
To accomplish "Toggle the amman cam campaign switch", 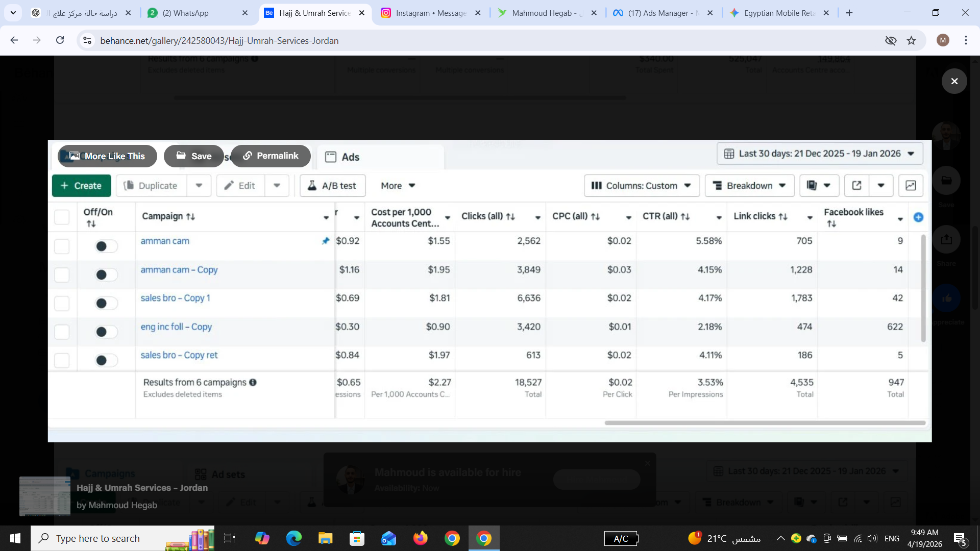I will pyautogui.click(x=106, y=246).
